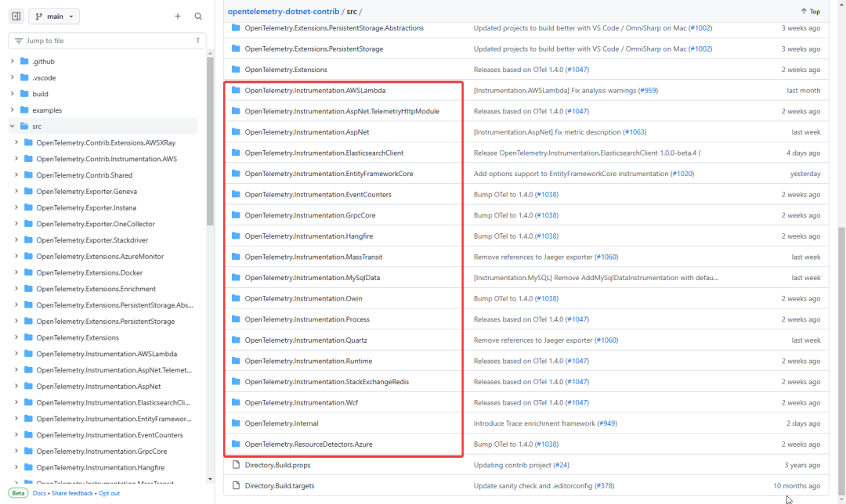Screen dimensions: 846x504
Task: Expand the build folder chevron
Action: pos(13,94)
